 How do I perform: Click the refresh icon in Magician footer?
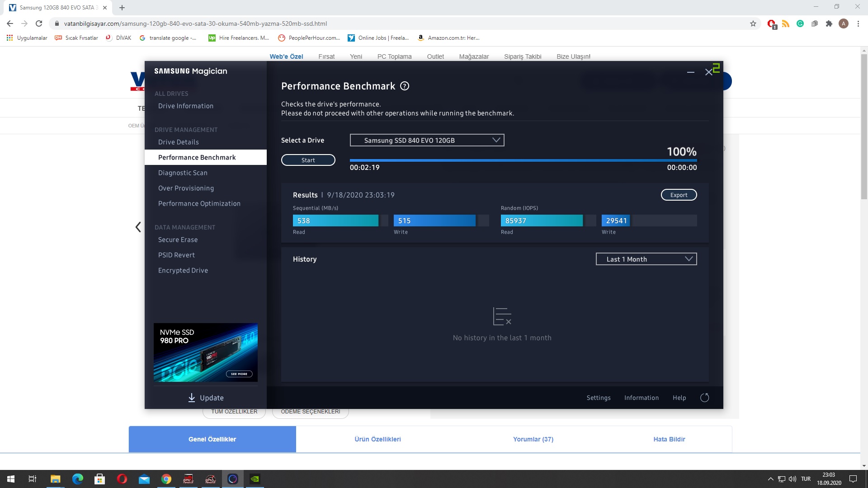(704, 398)
